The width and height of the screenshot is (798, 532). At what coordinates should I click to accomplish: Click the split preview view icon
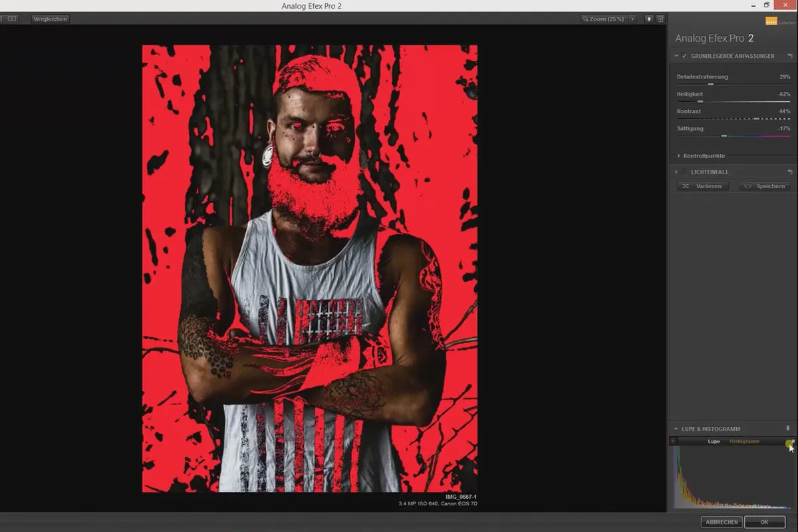click(12, 19)
